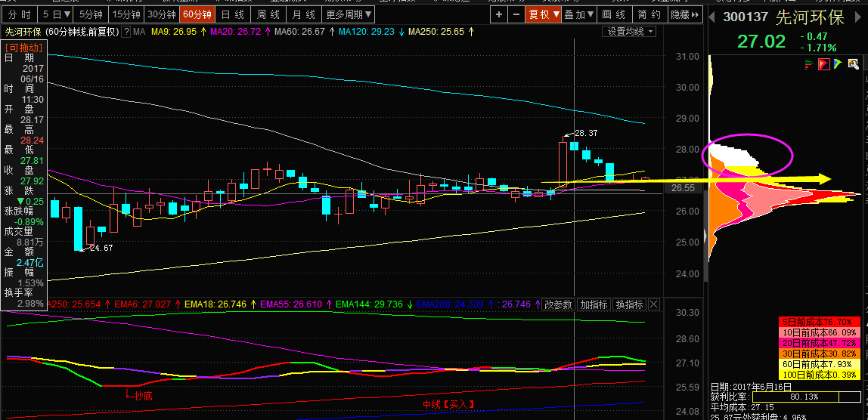Select the 60分钟 period tab

(197, 14)
